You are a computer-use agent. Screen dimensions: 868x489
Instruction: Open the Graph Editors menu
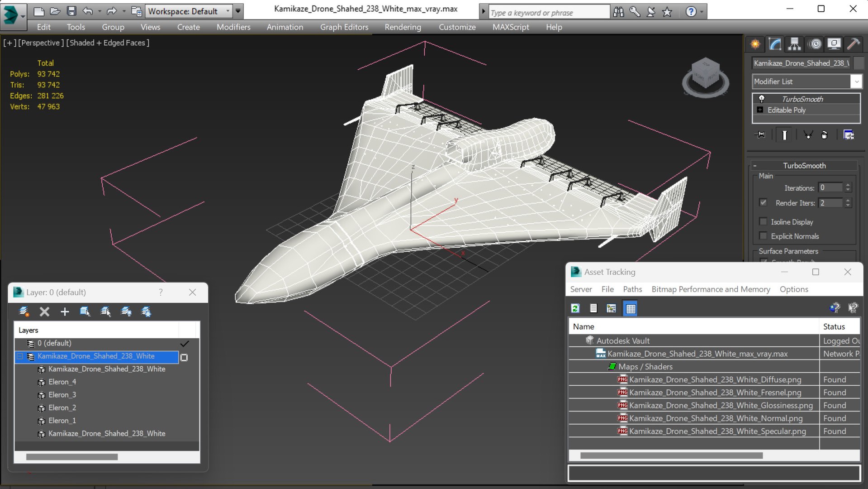point(344,27)
